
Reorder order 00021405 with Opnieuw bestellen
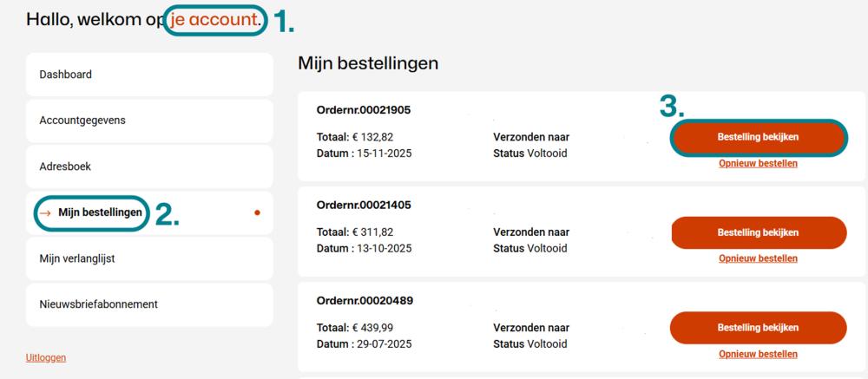click(758, 258)
